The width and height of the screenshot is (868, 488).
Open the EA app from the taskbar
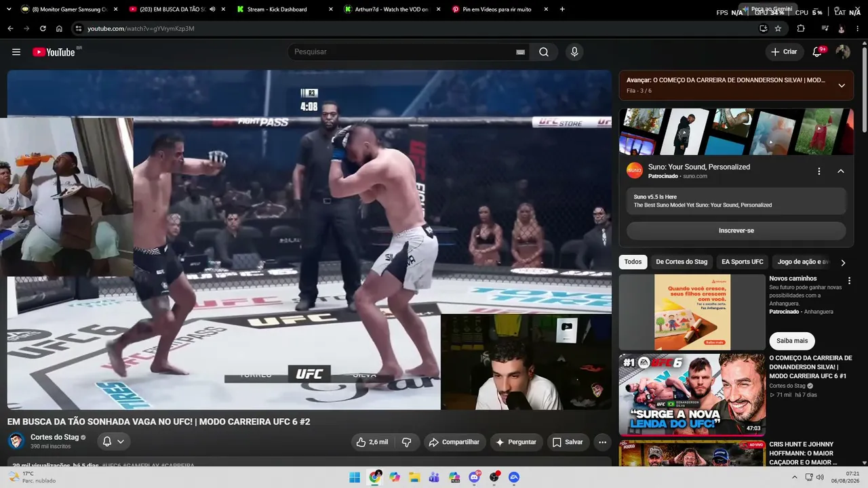(514, 477)
